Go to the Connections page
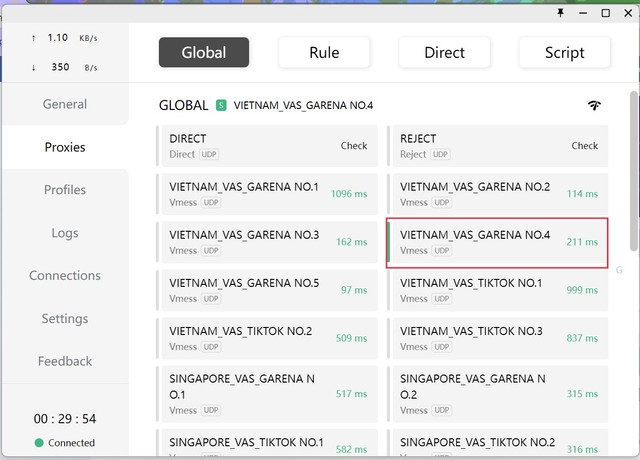The image size is (640, 460). [x=64, y=276]
